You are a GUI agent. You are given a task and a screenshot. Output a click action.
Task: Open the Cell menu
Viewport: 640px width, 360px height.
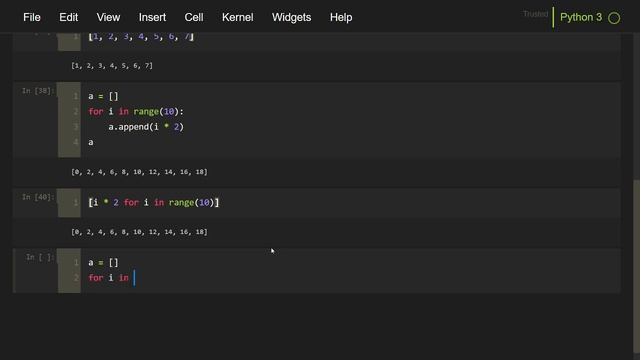coord(193,17)
